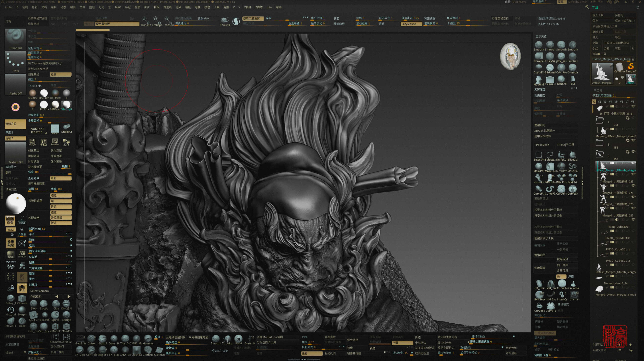644x361 pixels.
Task: Choose the Zoom2D tool icon
Action: pyautogui.click(x=22, y=254)
